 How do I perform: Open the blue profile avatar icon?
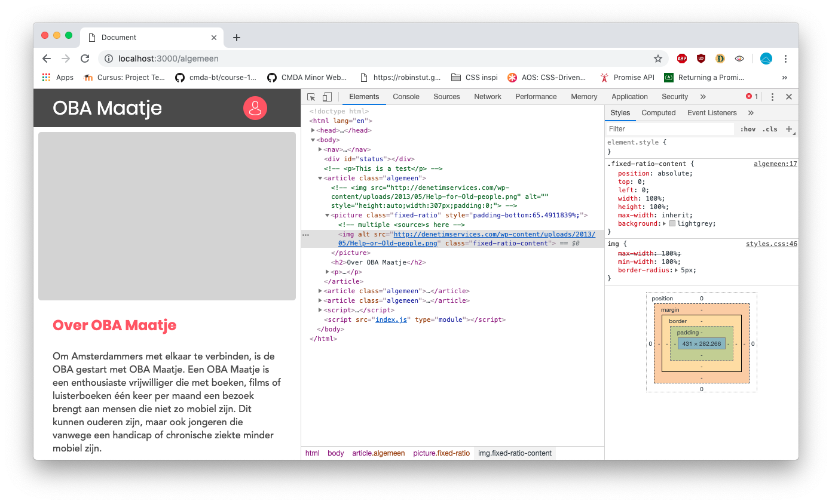(x=766, y=59)
